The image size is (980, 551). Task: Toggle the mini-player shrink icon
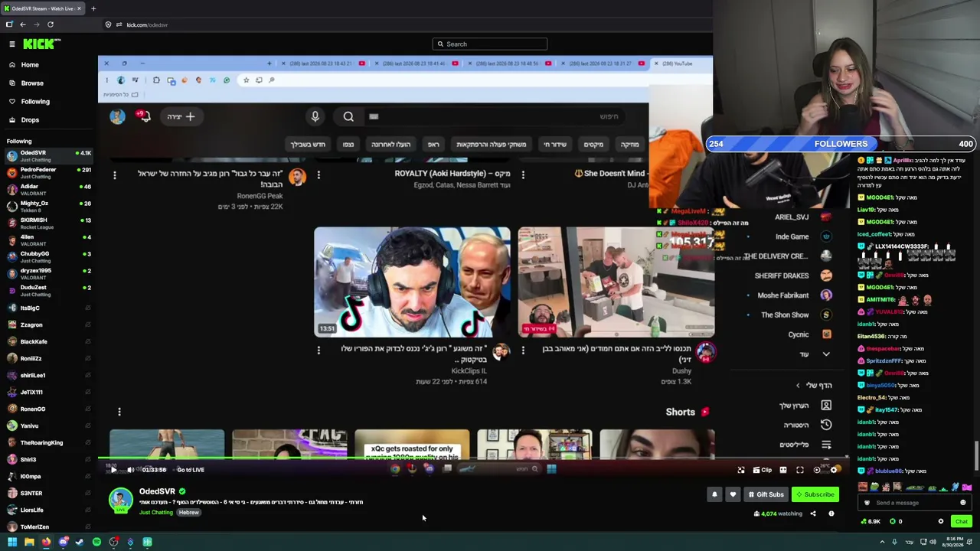coord(741,470)
